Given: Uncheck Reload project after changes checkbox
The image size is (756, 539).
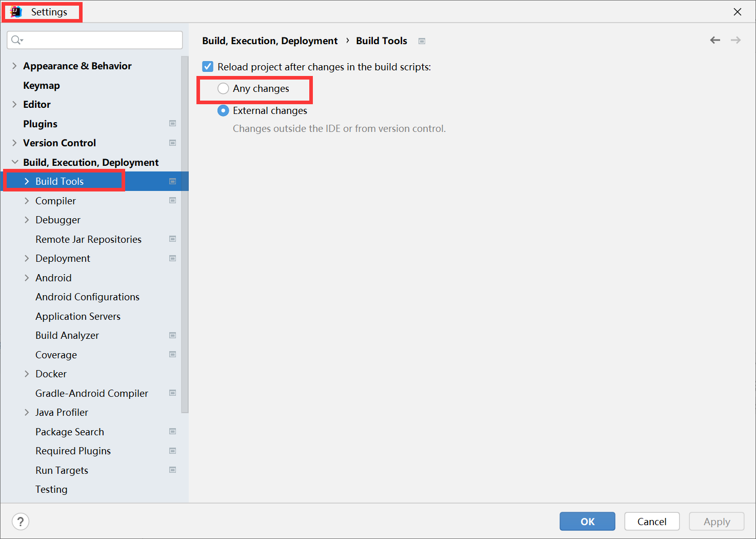Looking at the screenshot, I should [x=208, y=66].
